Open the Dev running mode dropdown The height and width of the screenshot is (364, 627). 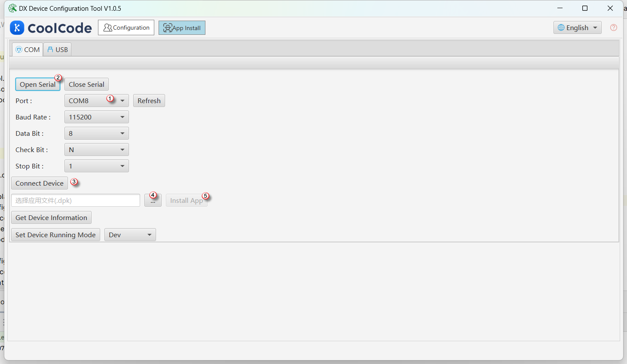pyautogui.click(x=130, y=235)
